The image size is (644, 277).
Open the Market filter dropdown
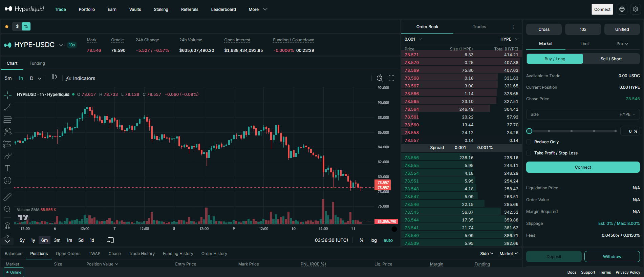(x=509, y=254)
